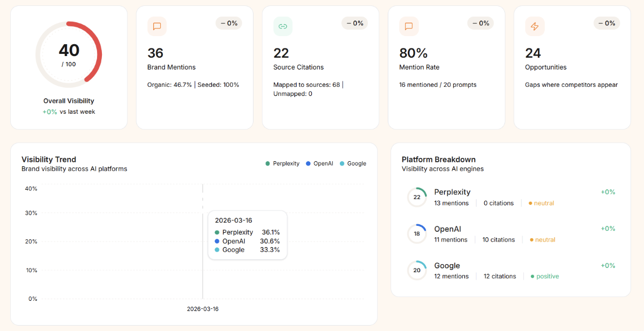Click OpenAI row's +0% change value
Viewport: 644px width, 331px height.
pos(608,229)
